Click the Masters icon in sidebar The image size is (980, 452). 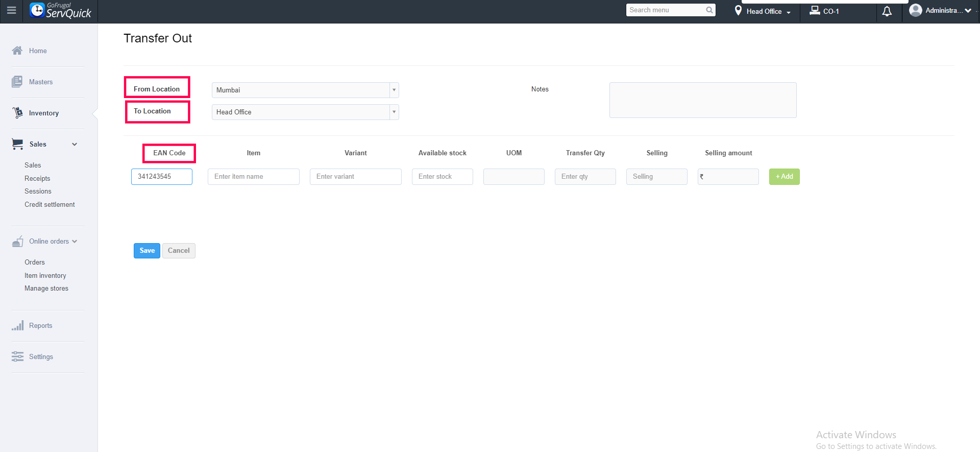click(17, 82)
